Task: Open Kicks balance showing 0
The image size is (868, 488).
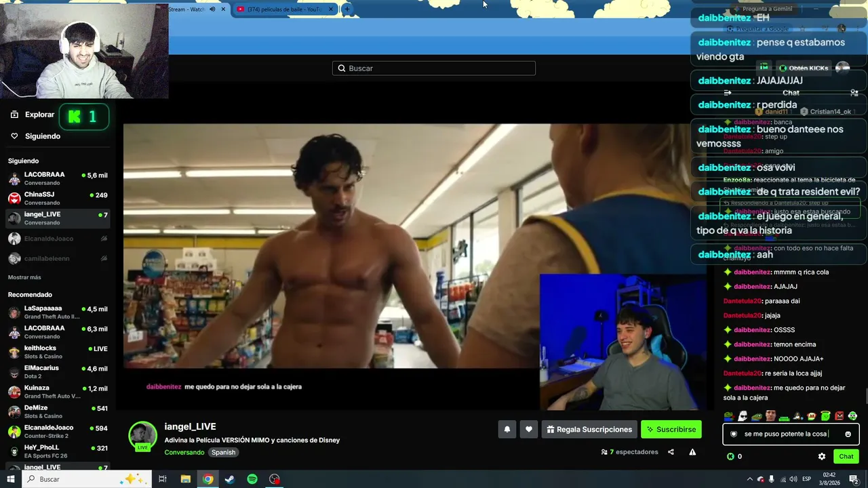Action: [x=734, y=457]
